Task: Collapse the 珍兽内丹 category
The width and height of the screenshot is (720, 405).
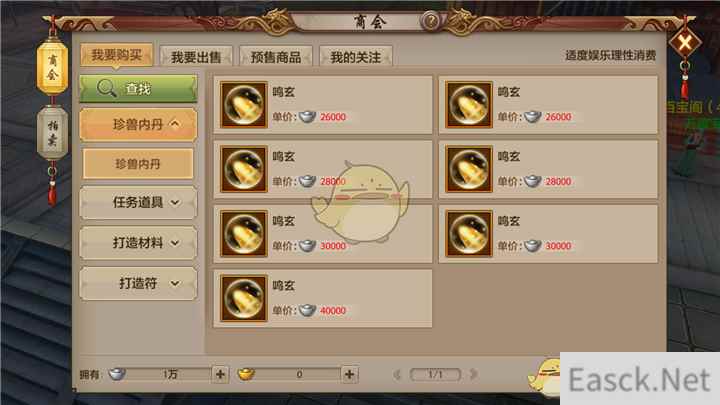Action: point(138,124)
